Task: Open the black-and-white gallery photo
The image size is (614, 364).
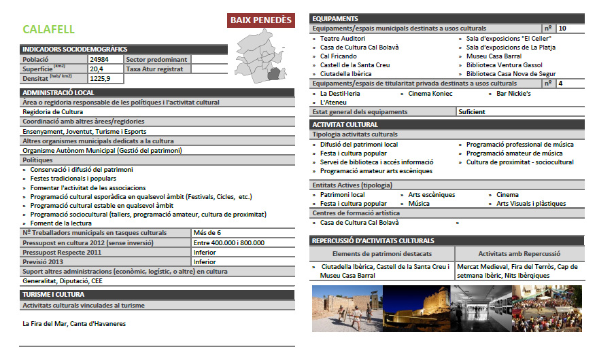Action: pyautogui.click(x=481, y=308)
